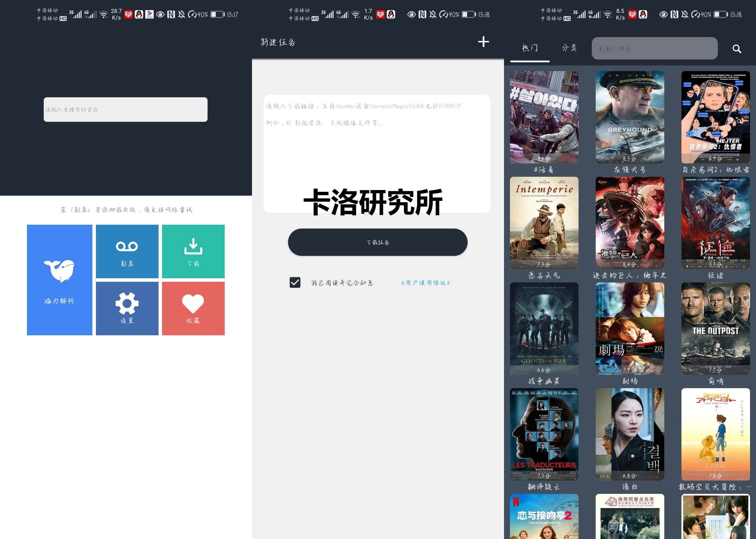The height and width of the screenshot is (539, 756).
Task: Open the 收藏 heart favorites tile
Action: 193,308
